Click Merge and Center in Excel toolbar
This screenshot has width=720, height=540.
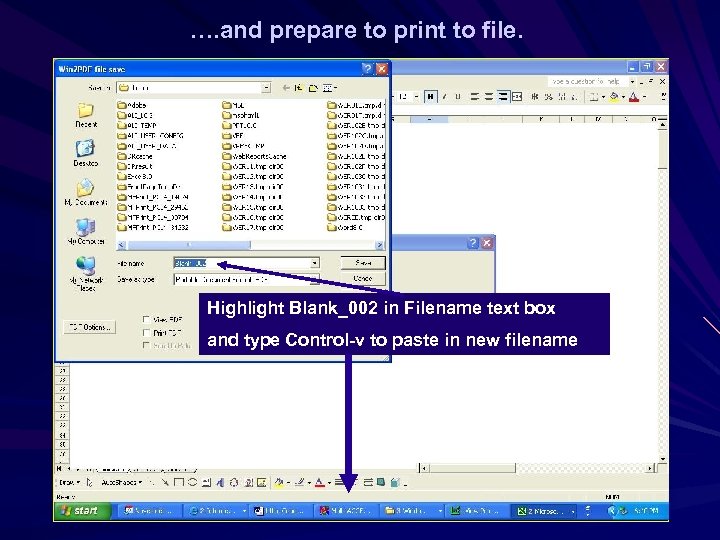[517, 96]
